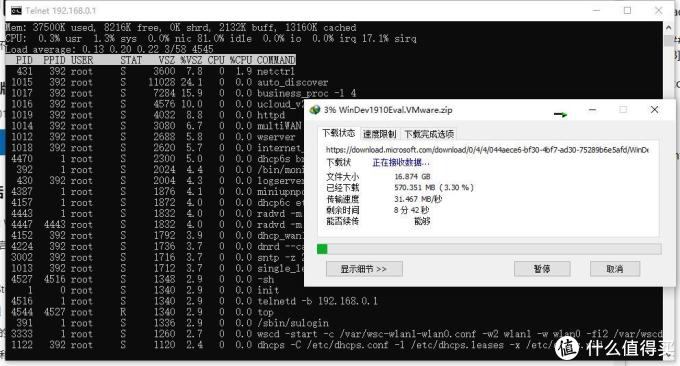Click the green download progress bar
Viewport: 680px width, 366px height.
point(489,249)
